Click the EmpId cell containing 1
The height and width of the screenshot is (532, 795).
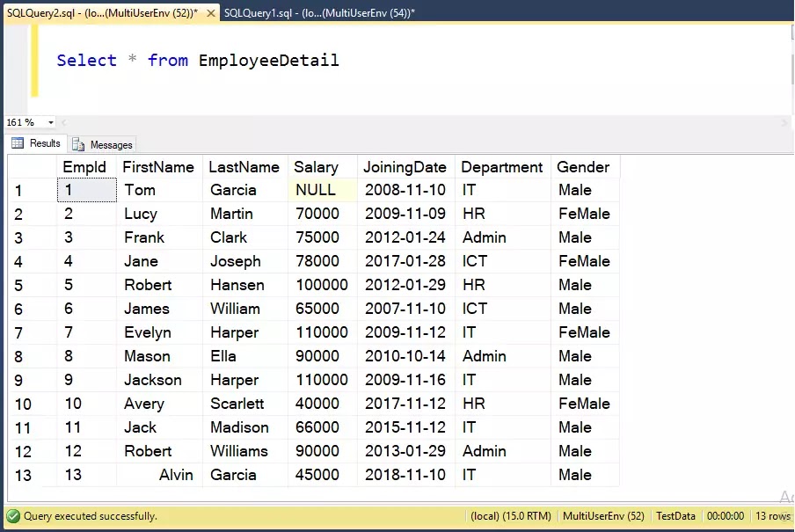[x=86, y=190]
